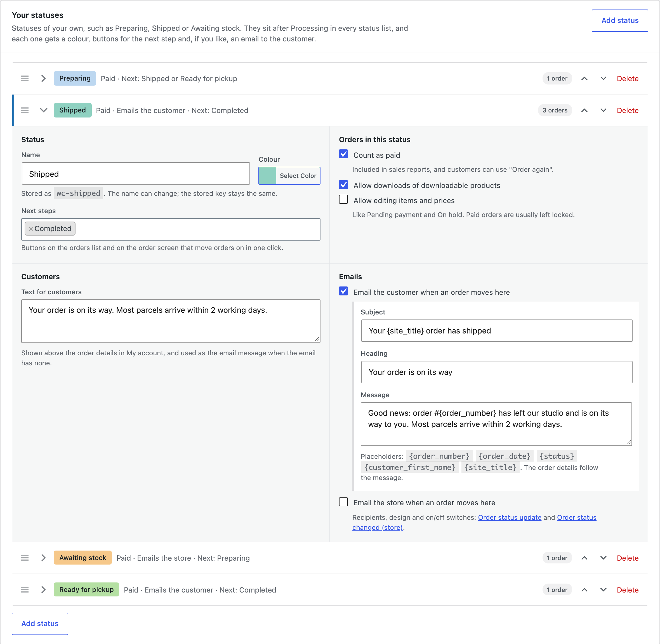This screenshot has width=660, height=644.
Task: Click the bottom Add status button
Action: tap(40, 623)
